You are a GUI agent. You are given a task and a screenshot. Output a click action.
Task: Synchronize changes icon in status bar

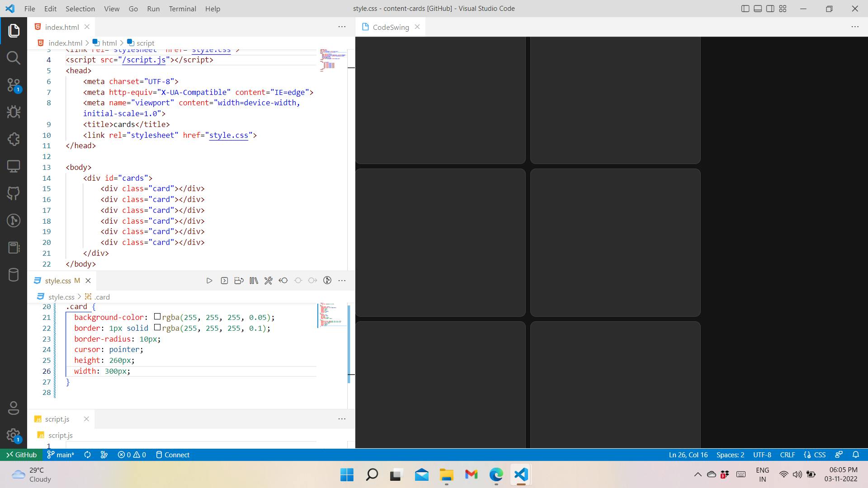click(x=88, y=455)
